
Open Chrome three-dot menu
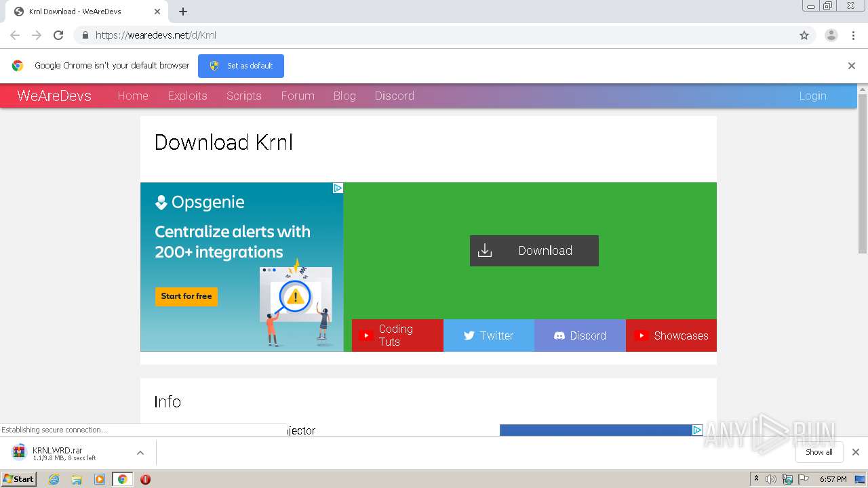853,35
